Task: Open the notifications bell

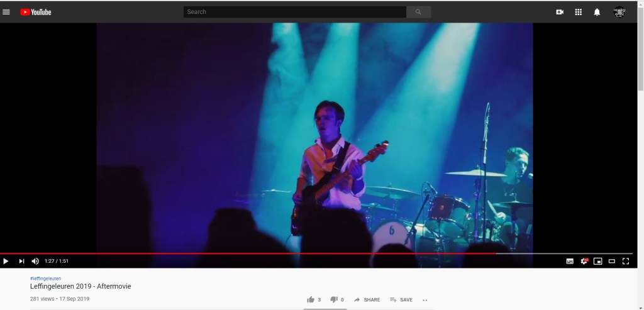Action: click(x=597, y=12)
